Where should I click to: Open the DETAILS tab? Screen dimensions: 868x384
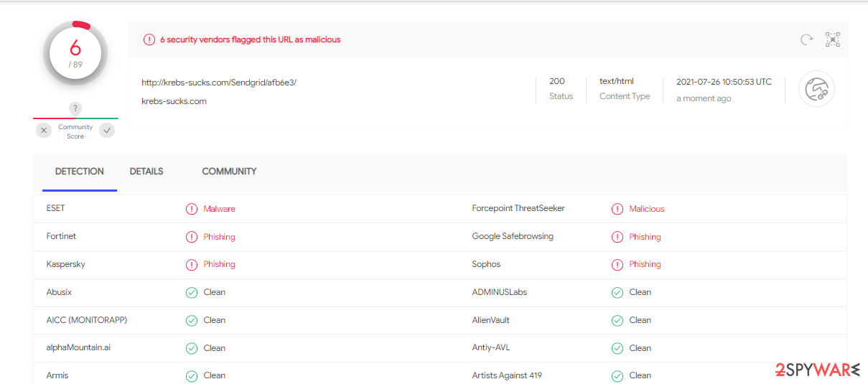tap(146, 172)
